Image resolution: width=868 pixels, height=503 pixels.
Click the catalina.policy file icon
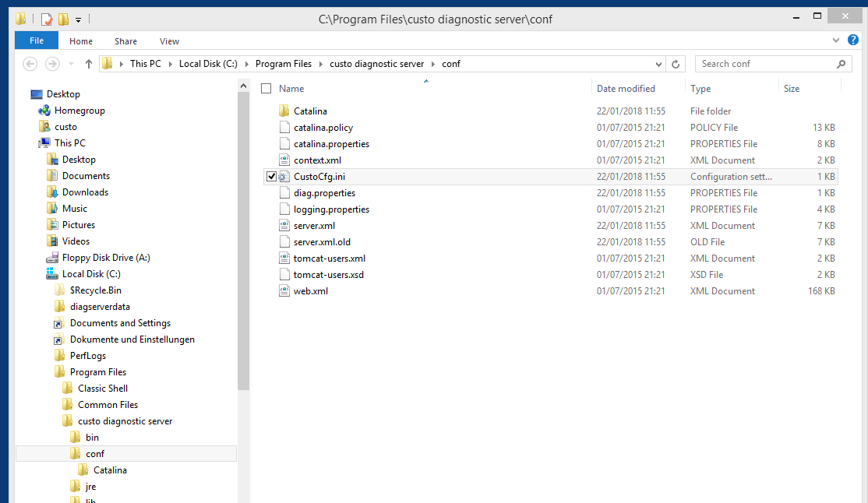click(284, 128)
